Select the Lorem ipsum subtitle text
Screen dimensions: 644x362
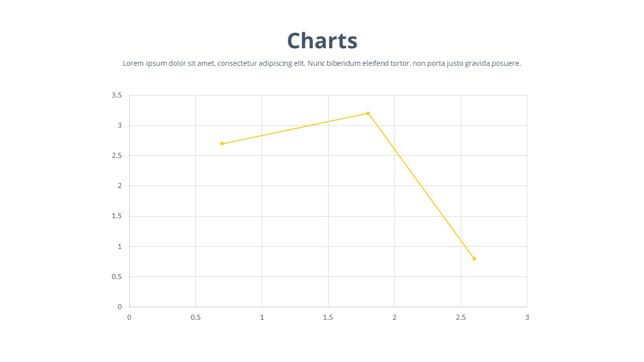[321, 63]
